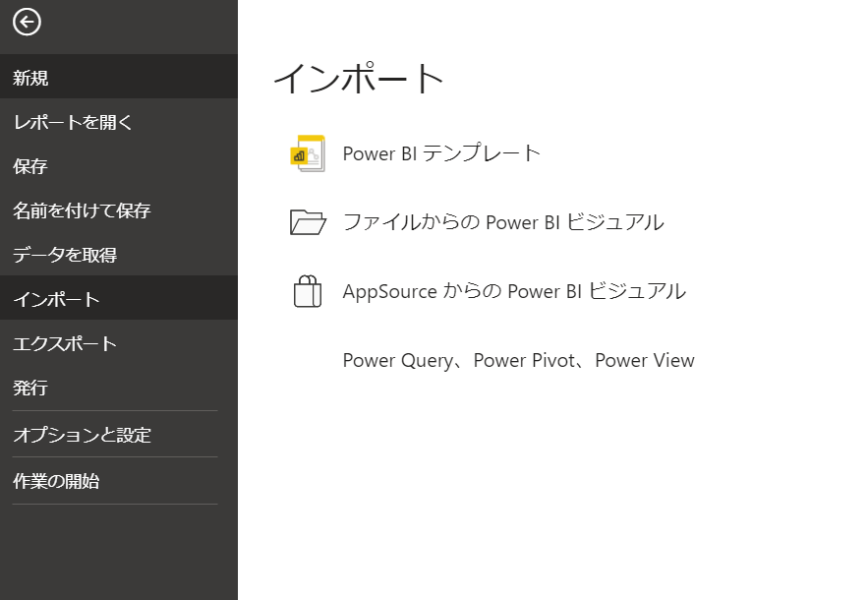Click the Power BI template file icon
The width and height of the screenshot is (868, 600).
pyautogui.click(x=308, y=153)
